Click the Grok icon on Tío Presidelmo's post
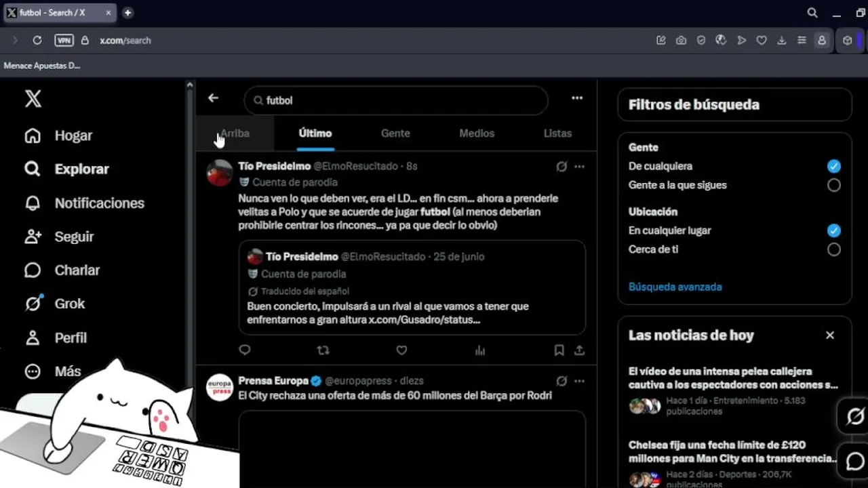 (x=561, y=167)
